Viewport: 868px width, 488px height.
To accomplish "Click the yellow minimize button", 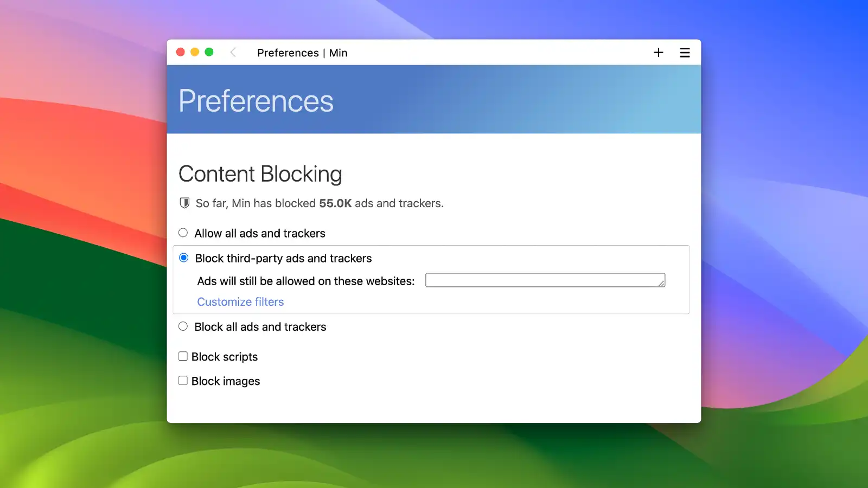I will point(194,52).
